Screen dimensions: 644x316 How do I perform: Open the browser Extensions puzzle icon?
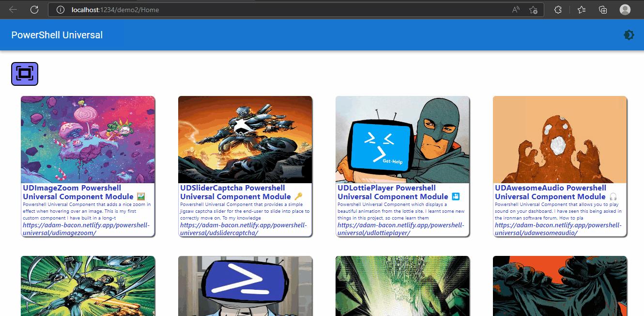pos(558,10)
